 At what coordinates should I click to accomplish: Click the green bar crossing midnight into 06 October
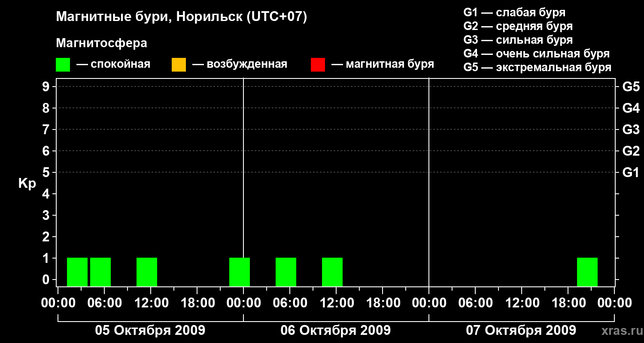240,272
